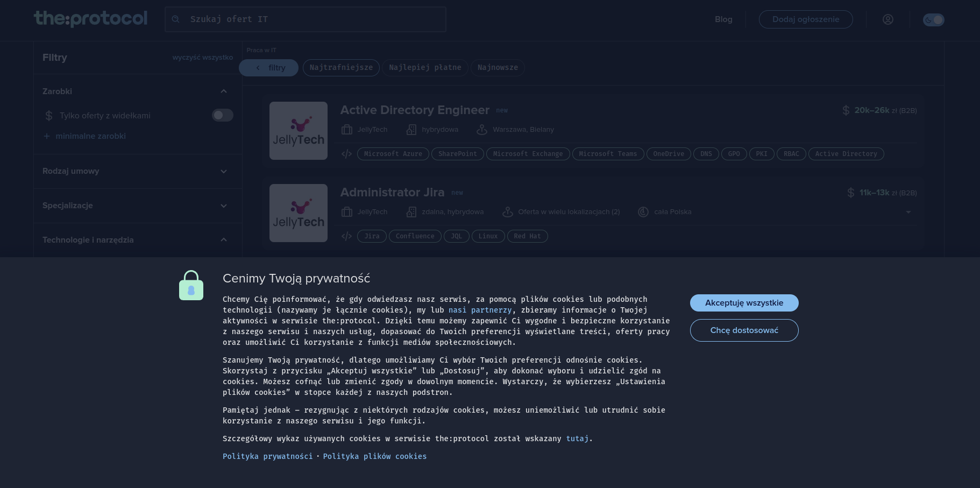The width and height of the screenshot is (980, 488).
Task: Click the dollar icon beside 20k–26k salary
Action: [x=845, y=110]
